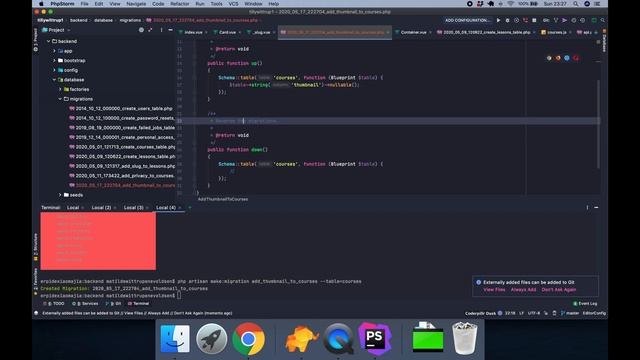Open in Opera browser icon in editor
This screenshot has height=360, width=640.
(576, 58)
